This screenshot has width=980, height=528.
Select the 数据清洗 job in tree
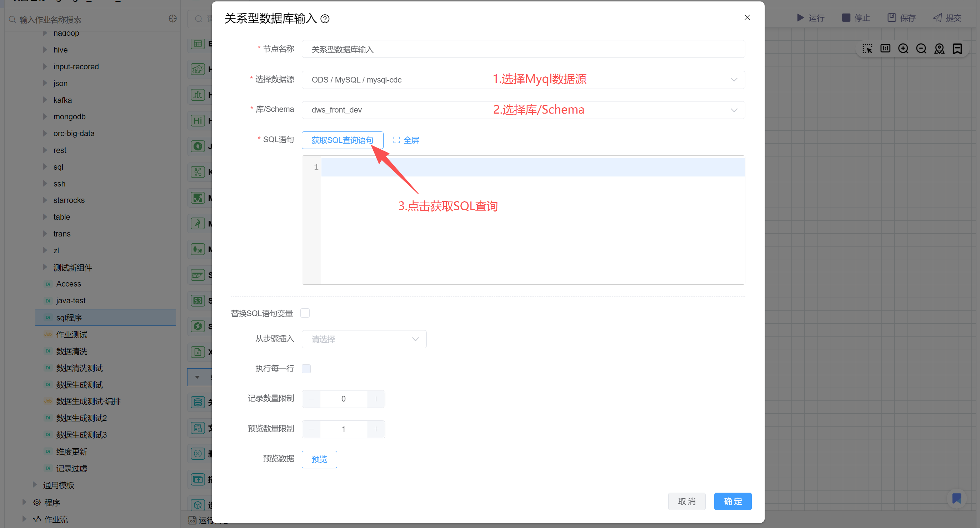point(71,351)
